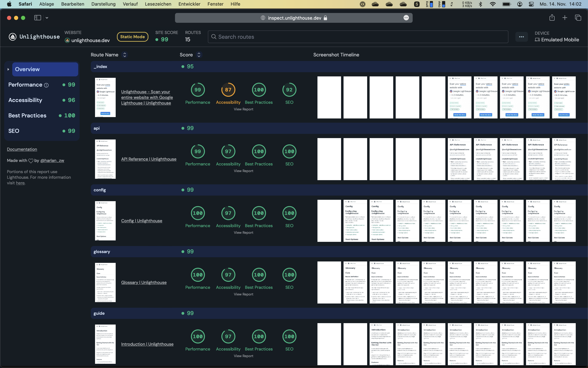The image size is (588, 368).
Task: Click last screenshot timeline frame for config
Action: coord(564,221)
